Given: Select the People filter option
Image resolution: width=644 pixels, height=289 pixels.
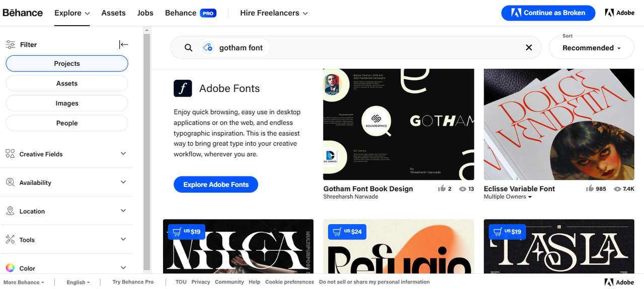Looking at the screenshot, I should (x=67, y=123).
